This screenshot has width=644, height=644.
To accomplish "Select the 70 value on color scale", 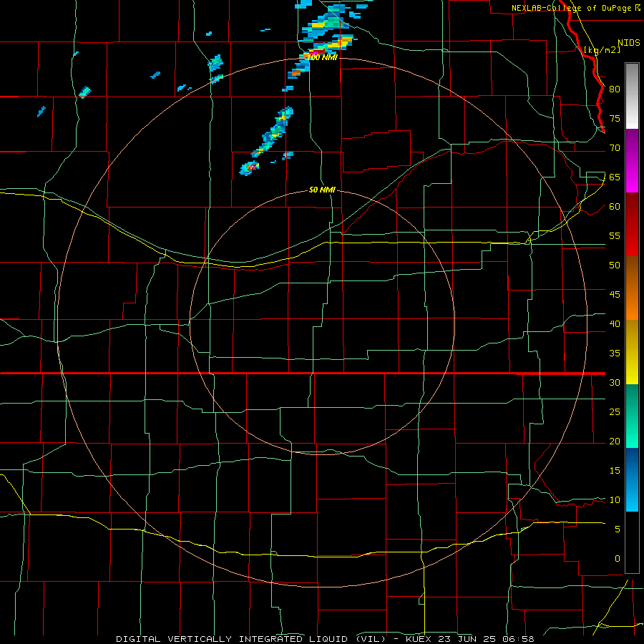I will point(615,148).
